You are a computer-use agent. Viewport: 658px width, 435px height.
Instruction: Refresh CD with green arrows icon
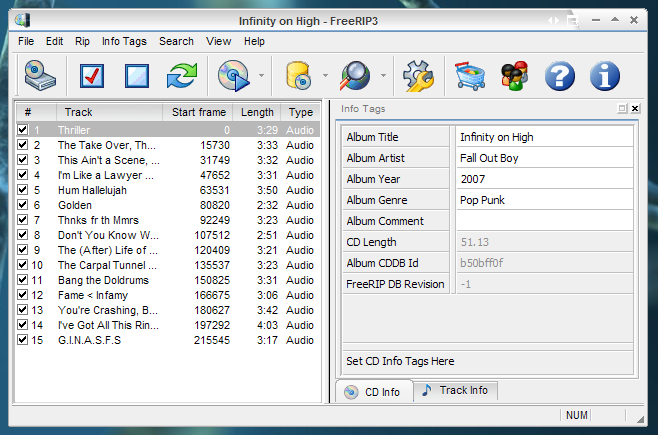pos(182,76)
